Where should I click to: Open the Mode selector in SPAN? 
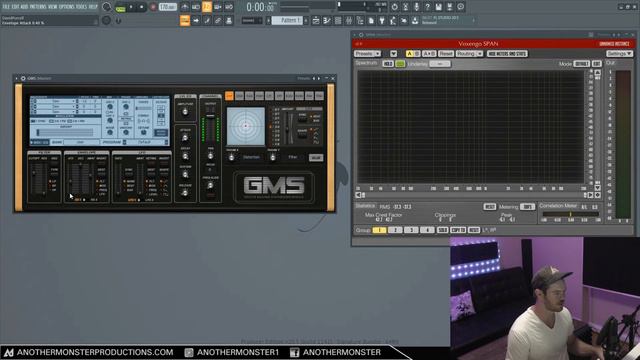[582, 64]
